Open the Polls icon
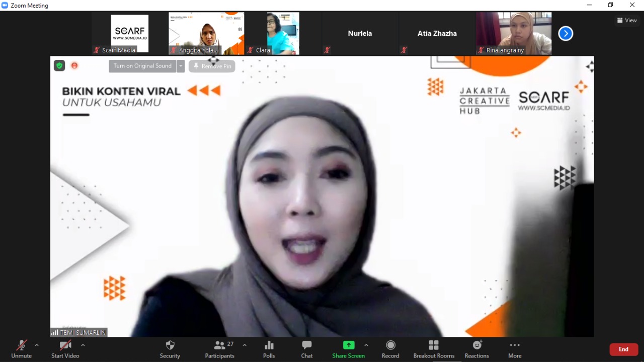644x362 pixels. coord(269,349)
